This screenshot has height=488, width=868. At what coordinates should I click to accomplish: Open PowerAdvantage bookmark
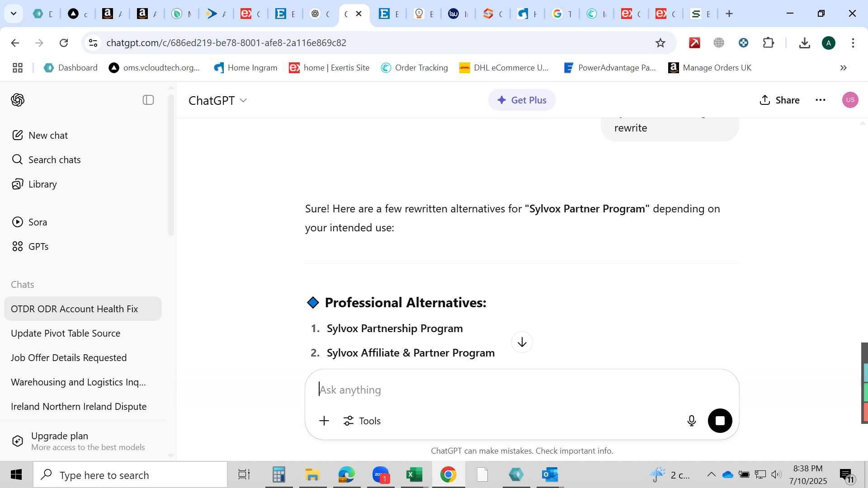coord(609,68)
